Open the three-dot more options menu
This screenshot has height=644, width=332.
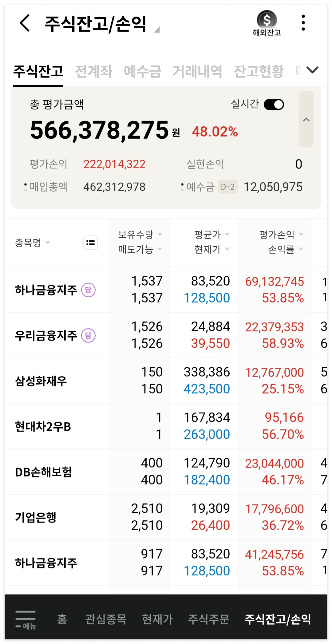pyautogui.click(x=303, y=23)
